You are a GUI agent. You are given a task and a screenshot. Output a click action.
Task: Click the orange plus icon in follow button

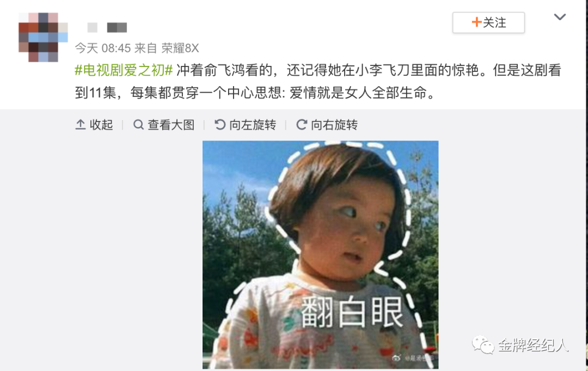[x=476, y=22]
